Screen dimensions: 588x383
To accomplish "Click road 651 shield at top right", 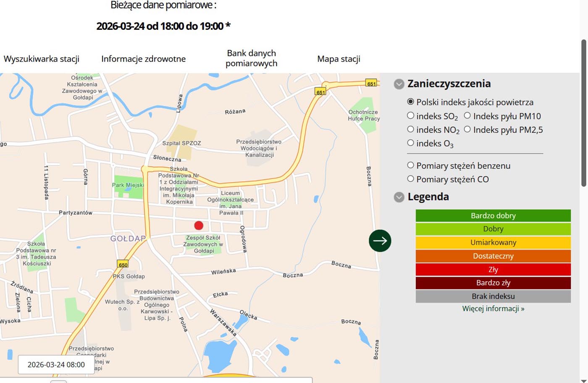I will [x=371, y=84].
